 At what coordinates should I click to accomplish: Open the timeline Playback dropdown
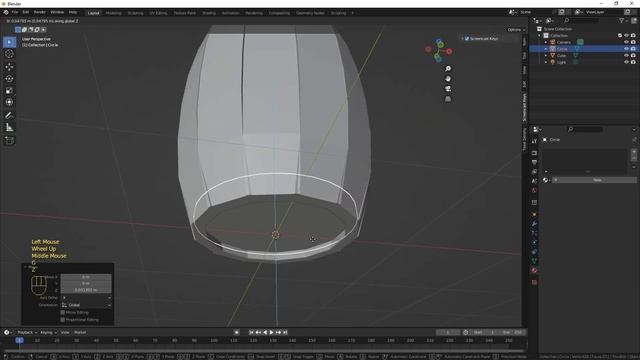pyautogui.click(x=27, y=332)
